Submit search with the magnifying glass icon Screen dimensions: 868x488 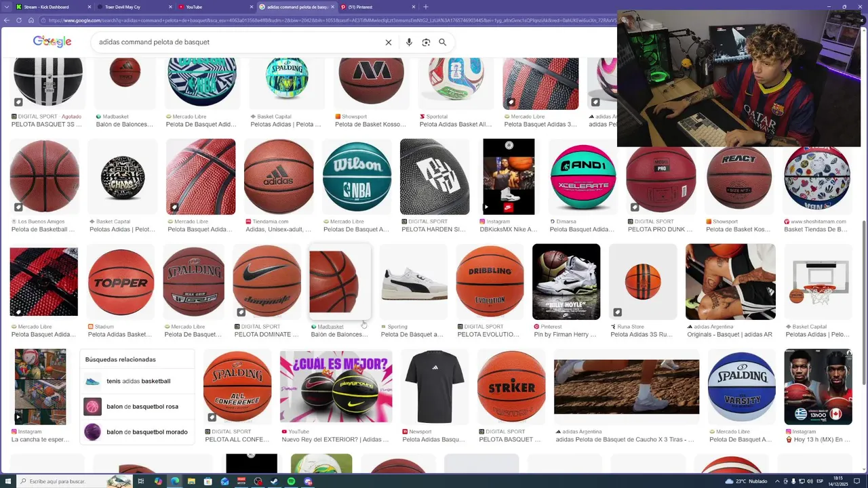(x=442, y=42)
